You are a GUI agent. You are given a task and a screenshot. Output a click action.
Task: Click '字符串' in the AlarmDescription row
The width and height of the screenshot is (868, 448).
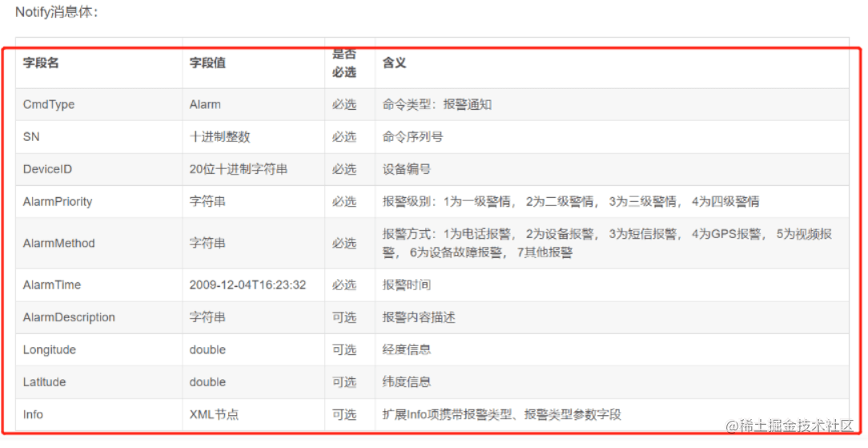[x=207, y=317]
